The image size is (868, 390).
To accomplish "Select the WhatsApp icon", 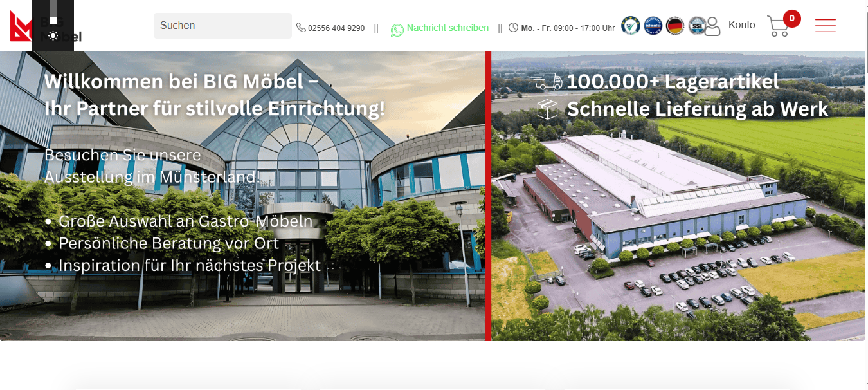I will click(x=397, y=30).
